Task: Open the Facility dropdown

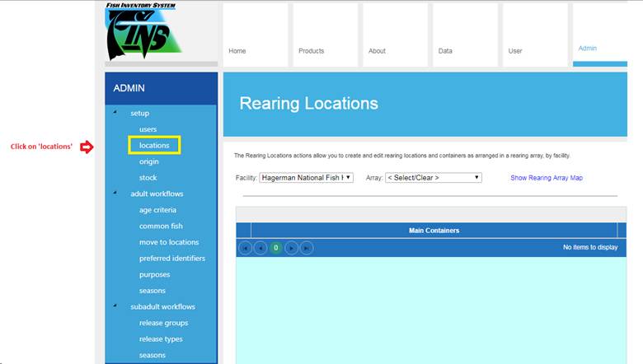Action: click(x=306, y=177)
